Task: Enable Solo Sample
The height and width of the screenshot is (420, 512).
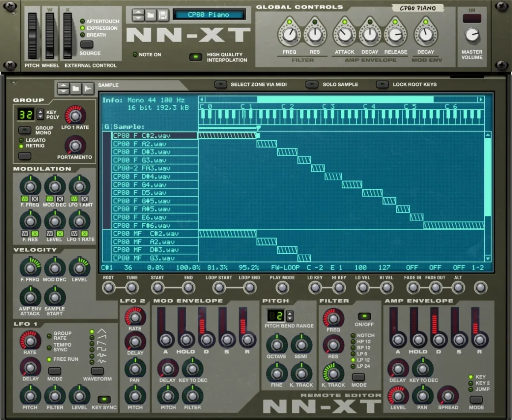Action: coord(312,84)
